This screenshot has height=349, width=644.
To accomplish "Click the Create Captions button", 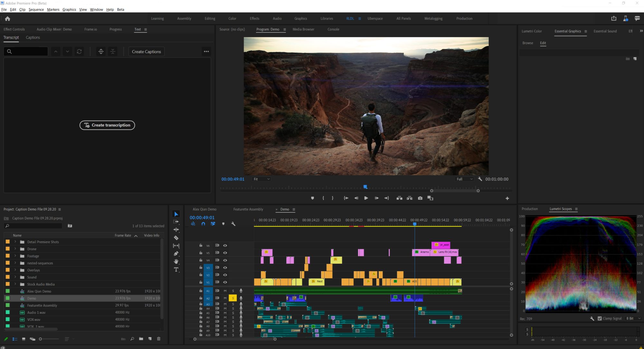I will (x=146, y=52).
